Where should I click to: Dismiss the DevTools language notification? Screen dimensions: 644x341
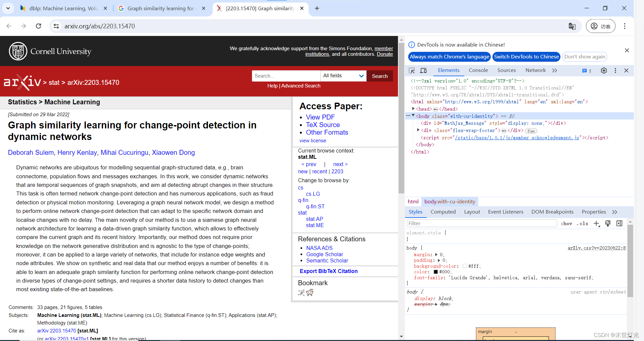coord(627,50)
